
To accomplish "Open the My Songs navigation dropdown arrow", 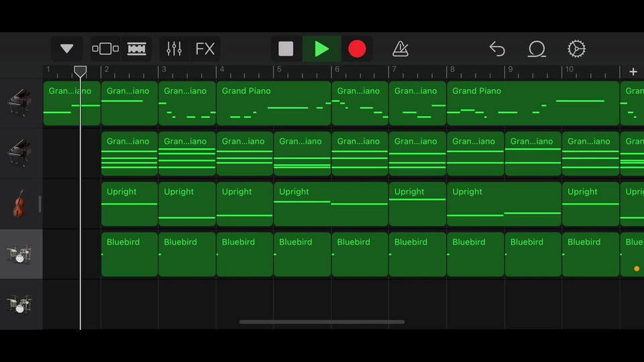I will 66,49.
